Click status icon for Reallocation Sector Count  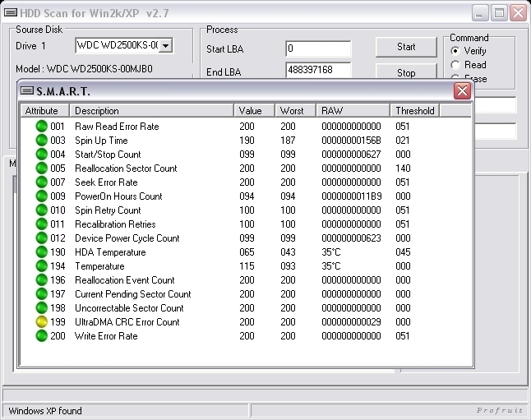pos(42,168)
